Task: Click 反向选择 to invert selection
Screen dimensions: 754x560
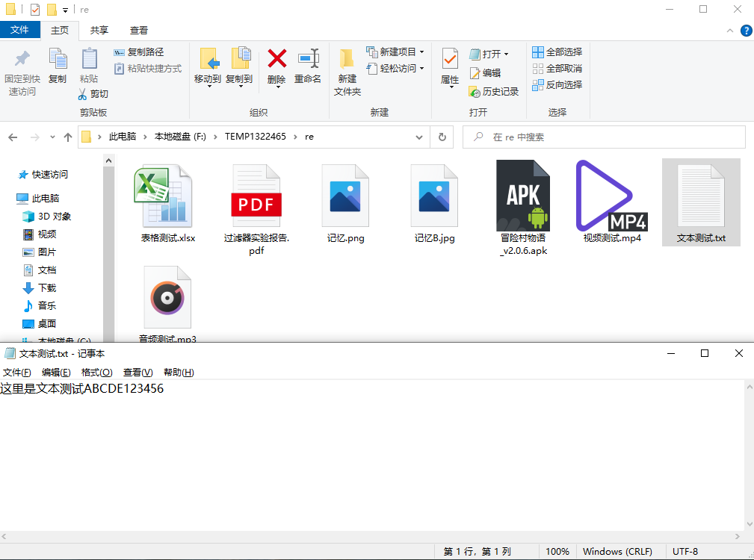Action: click(x=557, y=84)
